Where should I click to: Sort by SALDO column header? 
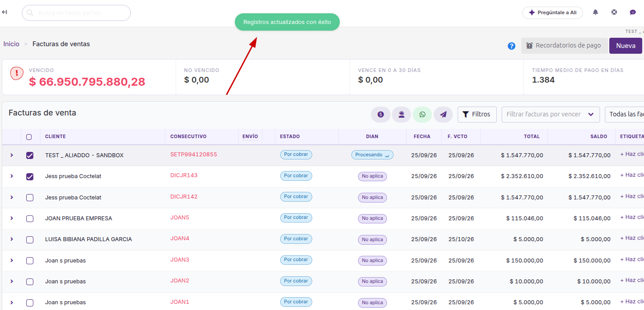(x=599, y=136)
